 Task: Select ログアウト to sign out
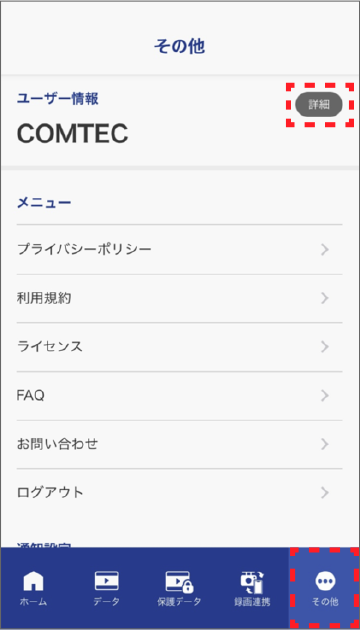coord(179,492)
